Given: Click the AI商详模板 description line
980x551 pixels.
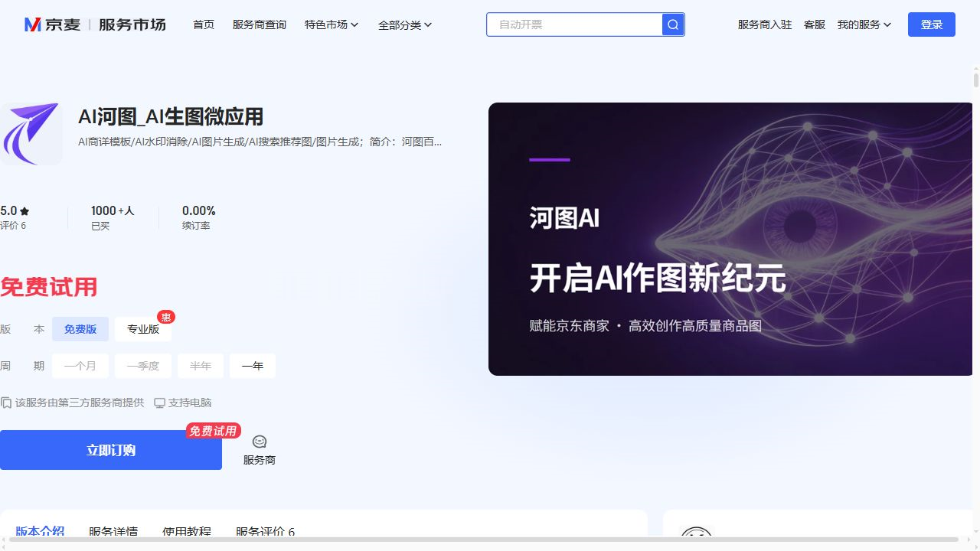Looking at the screenshot, I should coord(260,142).
